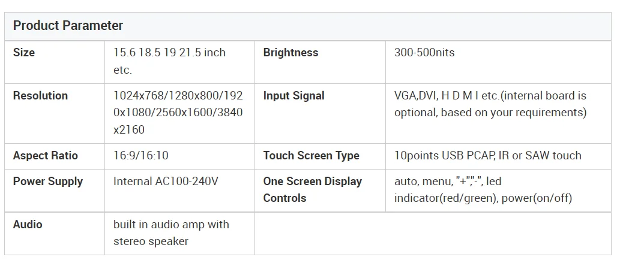Click the Touch Screen Type label

(x=311, y=156)
